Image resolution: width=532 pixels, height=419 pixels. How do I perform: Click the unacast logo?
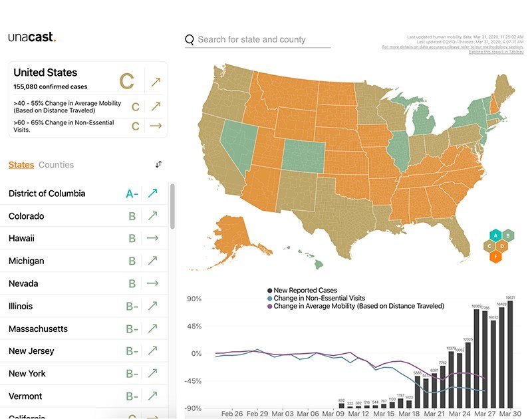[x=32, y=38]
